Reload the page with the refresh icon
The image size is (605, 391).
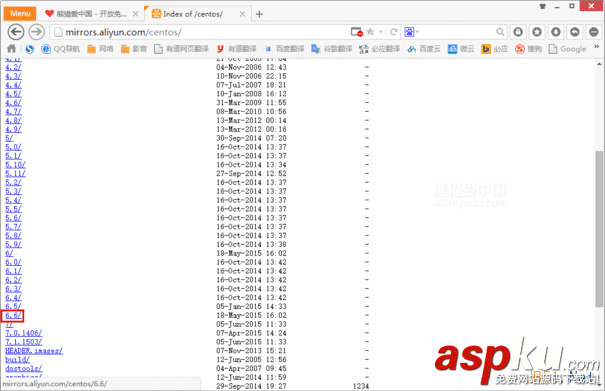pyautogui.click(x=394, y=32)
